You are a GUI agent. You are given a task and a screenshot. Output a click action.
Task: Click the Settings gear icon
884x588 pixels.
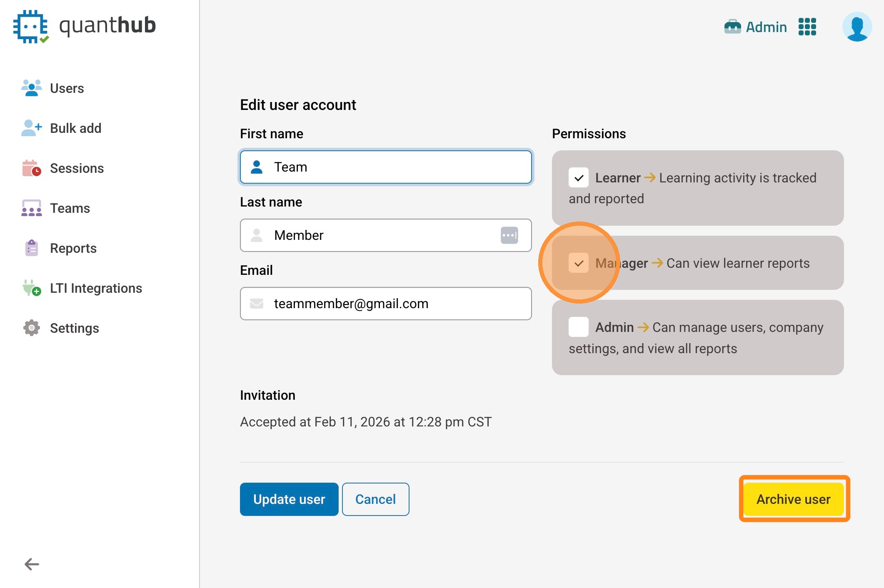click(31, 328)
